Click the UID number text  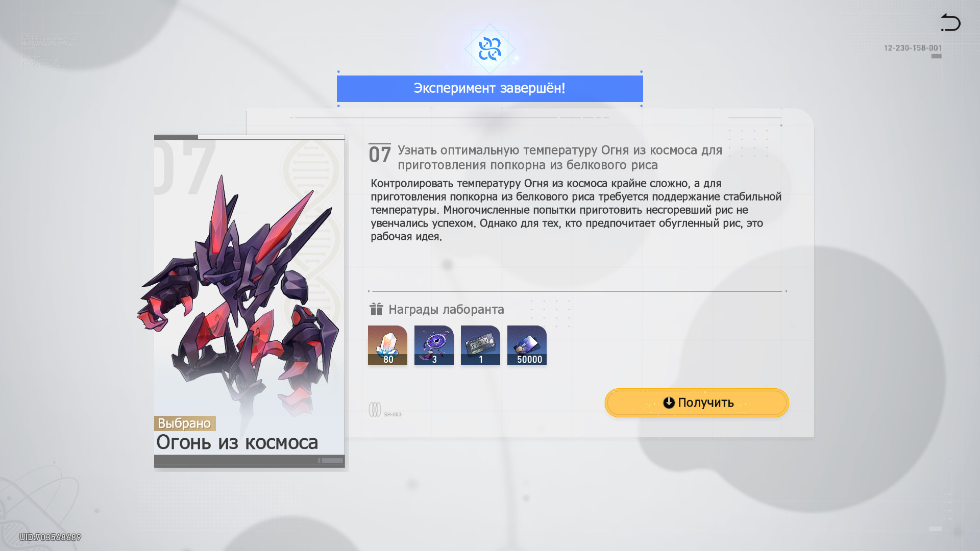(x=51, y=537)
